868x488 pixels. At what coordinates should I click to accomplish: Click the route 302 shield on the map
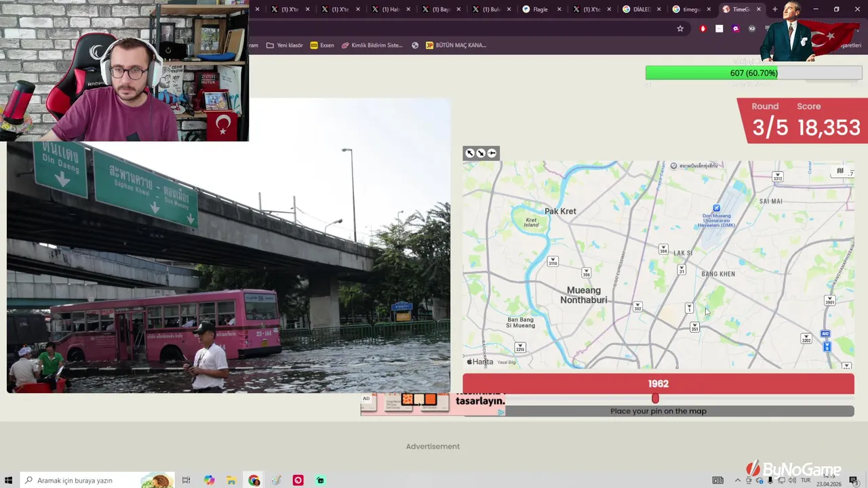coord(637,307)
